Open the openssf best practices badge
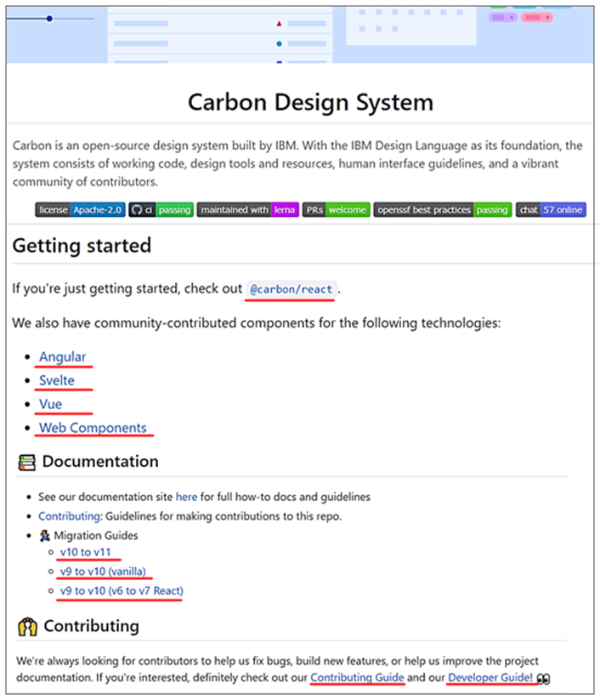This screenshot has width=600, height=700. click(442, 210)
